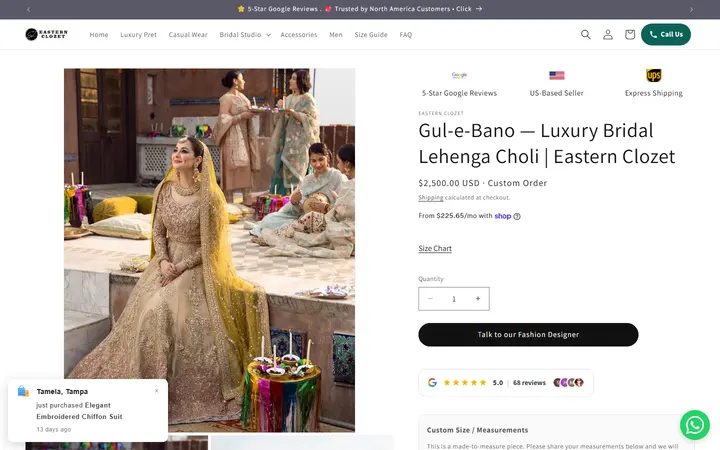The height and width of the screenshot is (450, 720).
Task: Click the $2,500.00 USD price text
Action: (x=449, y=183)
